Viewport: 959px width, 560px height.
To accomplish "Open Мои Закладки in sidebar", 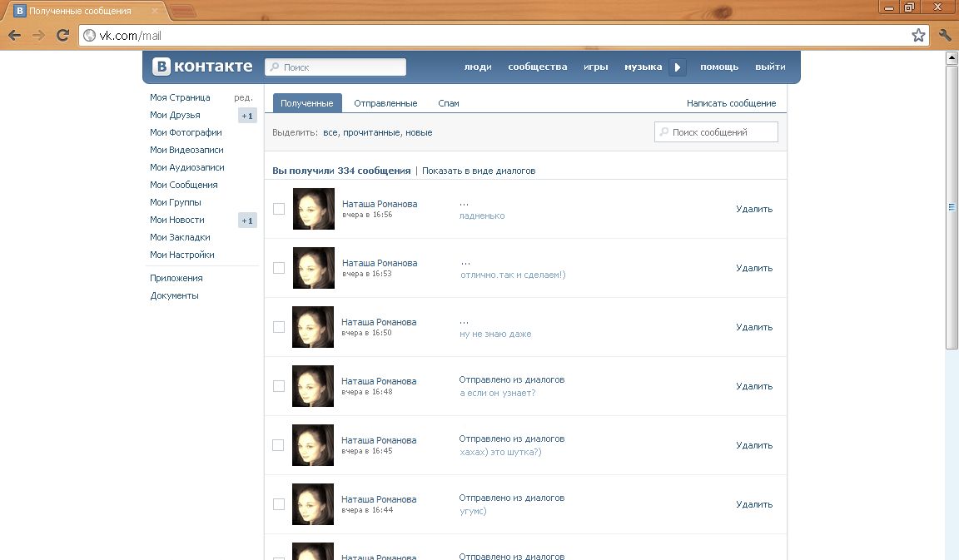I will click(180, 237).
